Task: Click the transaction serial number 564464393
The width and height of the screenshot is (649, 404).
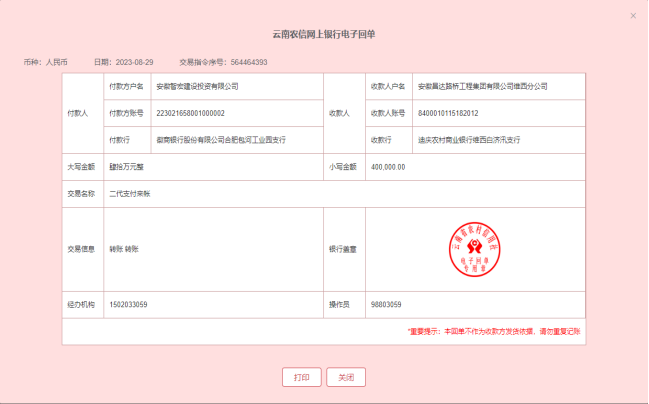Action: [248, 62]
